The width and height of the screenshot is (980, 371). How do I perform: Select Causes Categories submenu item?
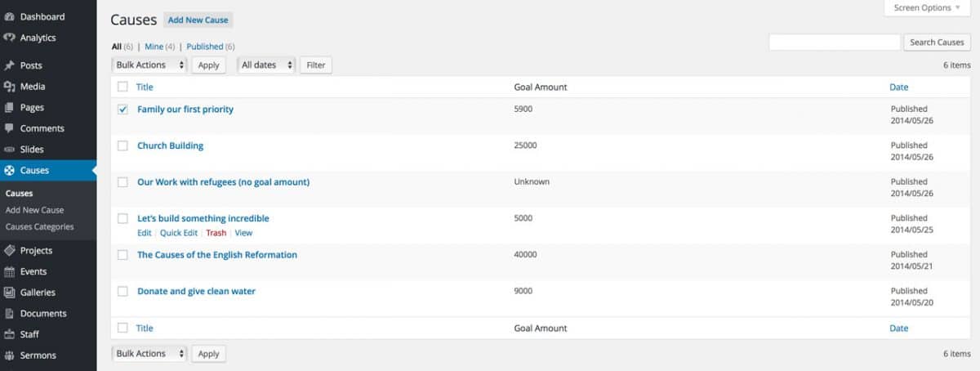point(39,227)
